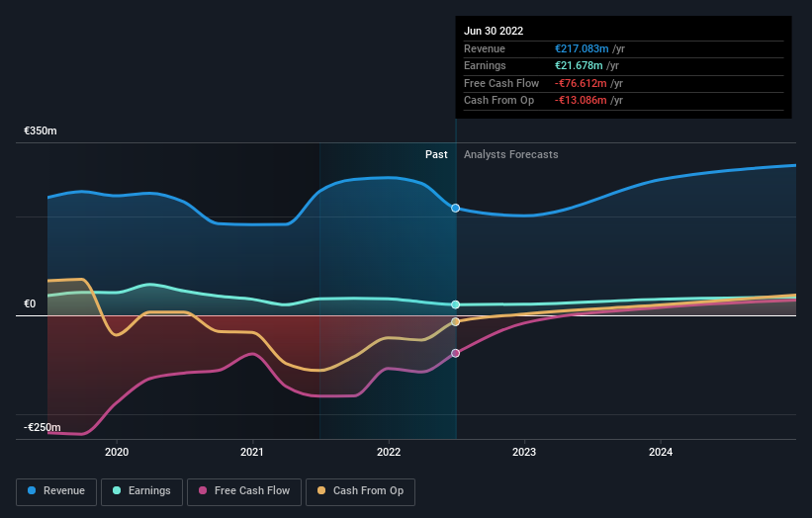Select the Free Cash Flow data point marker
The width and height of the screenshot is (812, 518).
click(455, 354)
